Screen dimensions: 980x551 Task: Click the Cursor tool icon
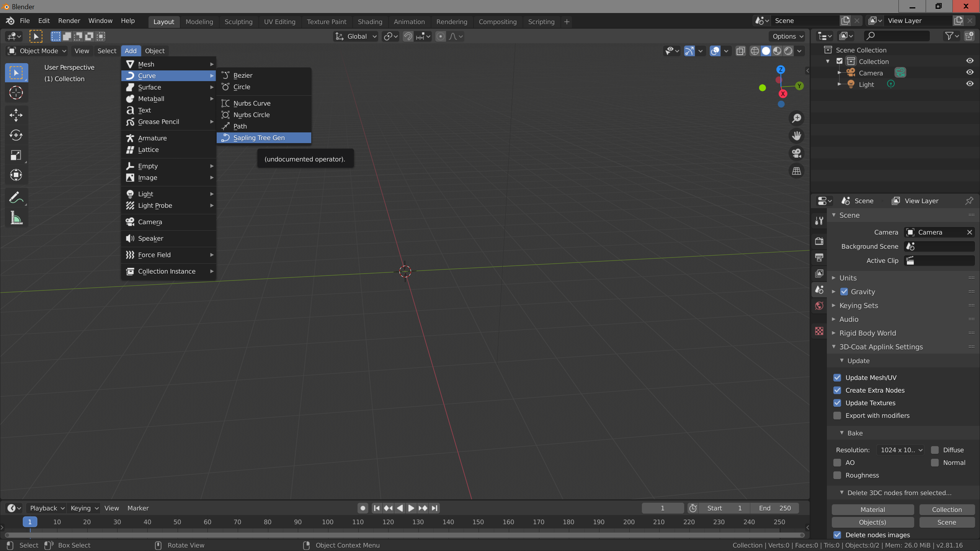[x=16, y=93]
